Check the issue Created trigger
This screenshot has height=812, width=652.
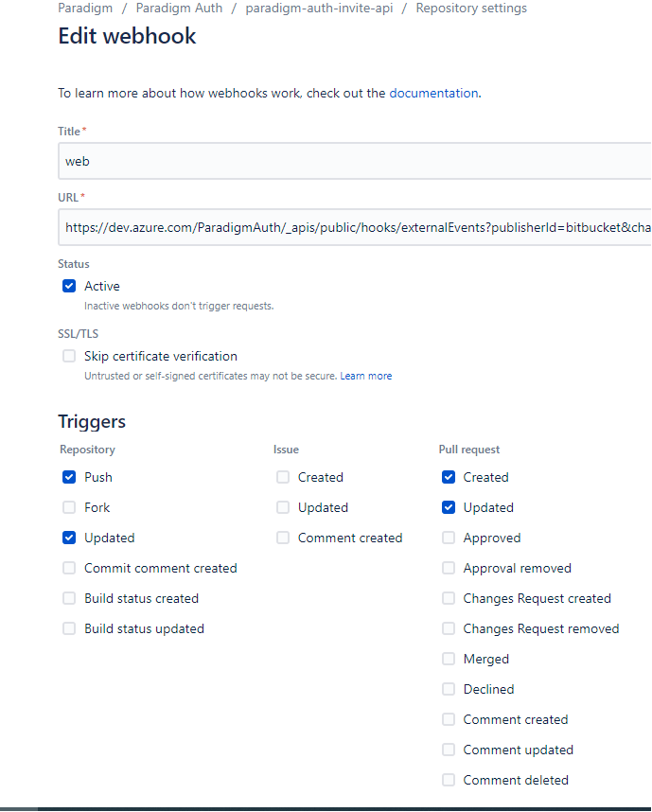pyautogui.click(x=282, y=477)
